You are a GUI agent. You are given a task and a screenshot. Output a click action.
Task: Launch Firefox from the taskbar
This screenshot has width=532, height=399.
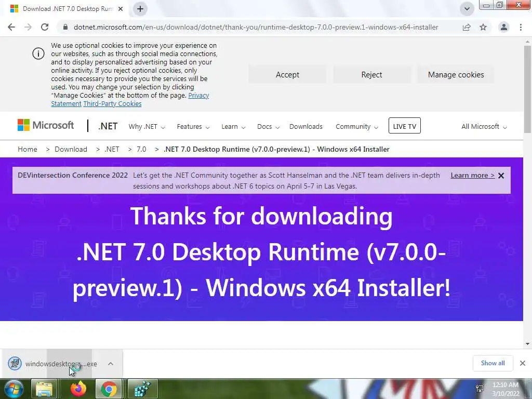pyautogui.click(x=78, y=389)
